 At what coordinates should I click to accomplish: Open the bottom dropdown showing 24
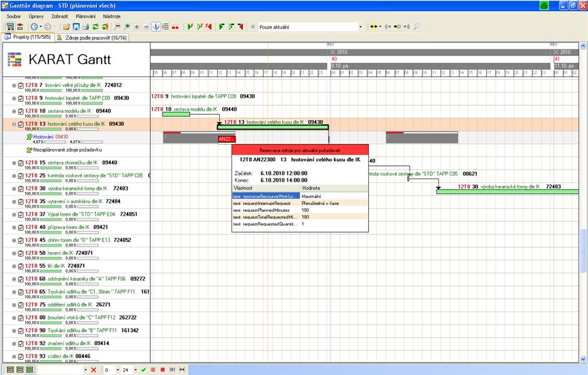pyautogui.click(x=135, y=370)
